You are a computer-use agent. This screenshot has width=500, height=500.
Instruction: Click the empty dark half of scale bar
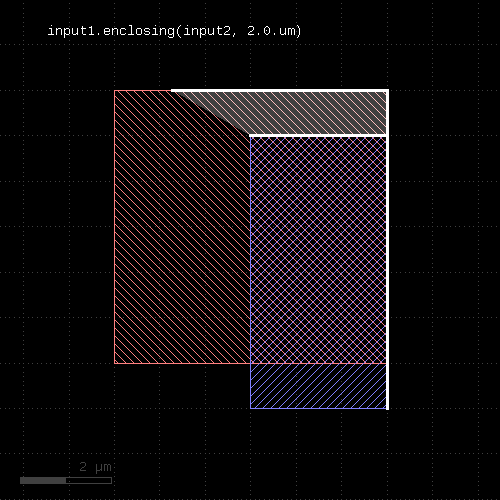click(x=89, y=480)
